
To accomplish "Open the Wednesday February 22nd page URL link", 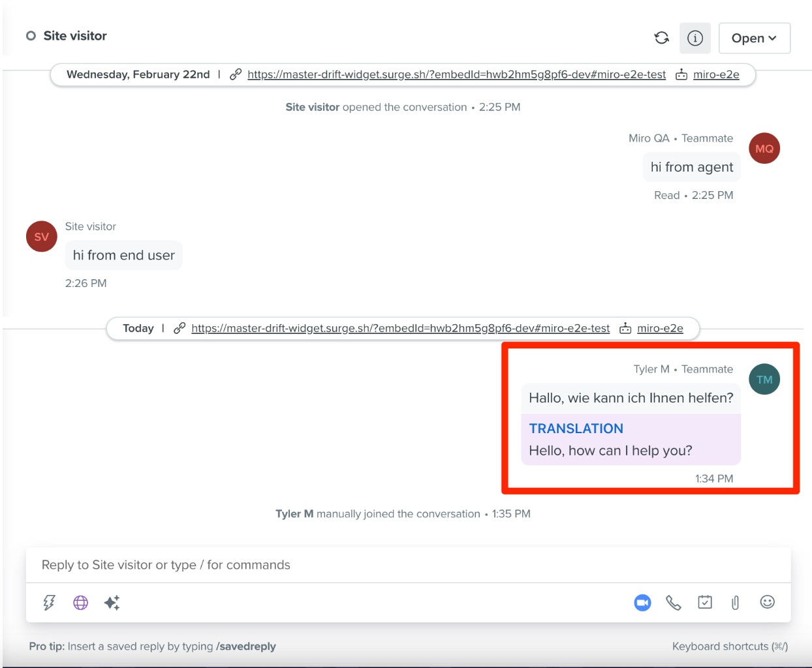I will pos(456,74).
